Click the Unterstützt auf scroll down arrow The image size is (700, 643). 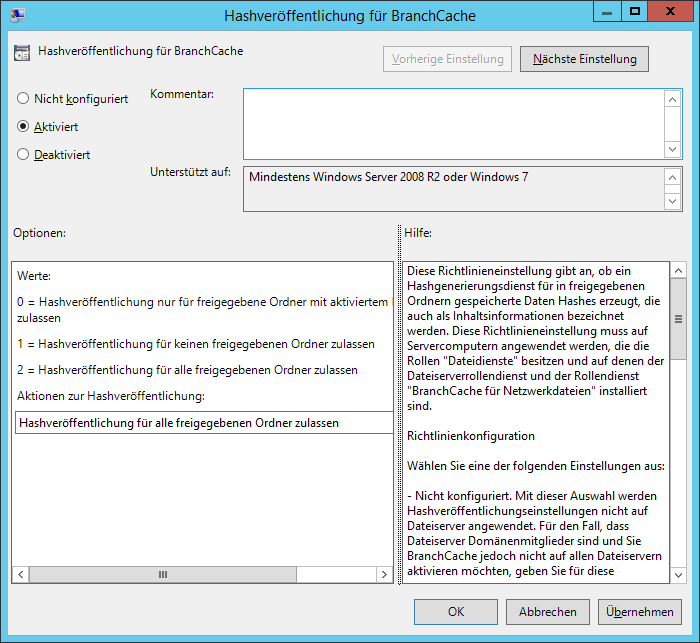672,201
